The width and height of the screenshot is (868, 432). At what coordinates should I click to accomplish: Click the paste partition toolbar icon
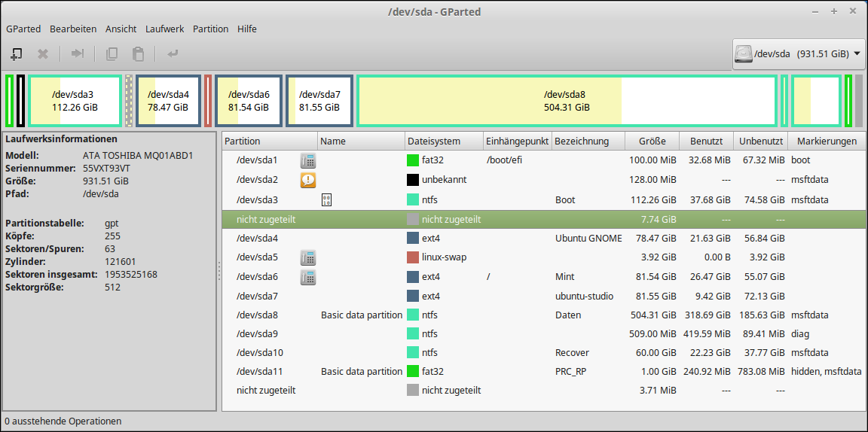(138, 53)
